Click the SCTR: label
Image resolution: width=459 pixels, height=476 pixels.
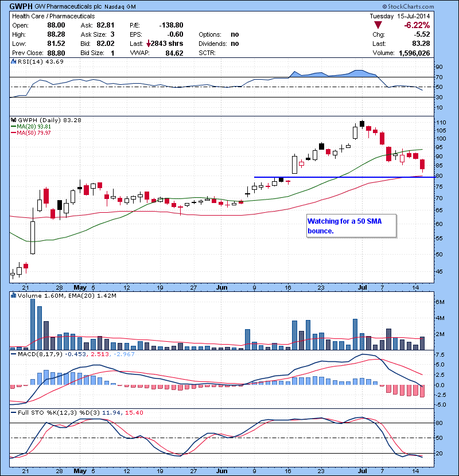pos(207,53)
